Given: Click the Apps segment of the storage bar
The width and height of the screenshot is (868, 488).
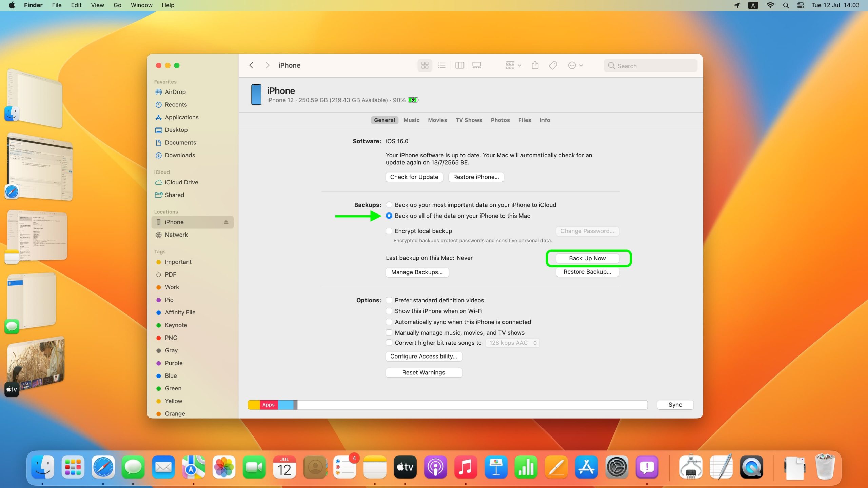Looking at the screenshot, I should click(x=269, y=405).
